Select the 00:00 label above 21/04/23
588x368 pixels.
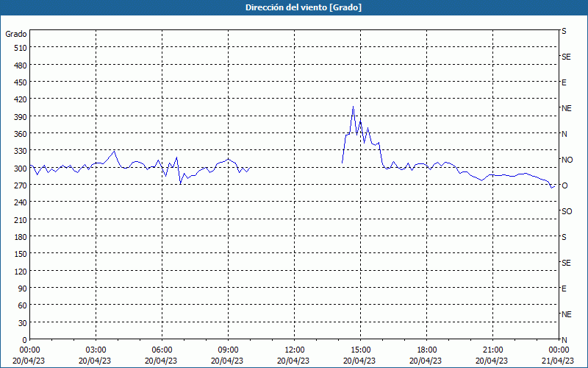coord(559,350)
